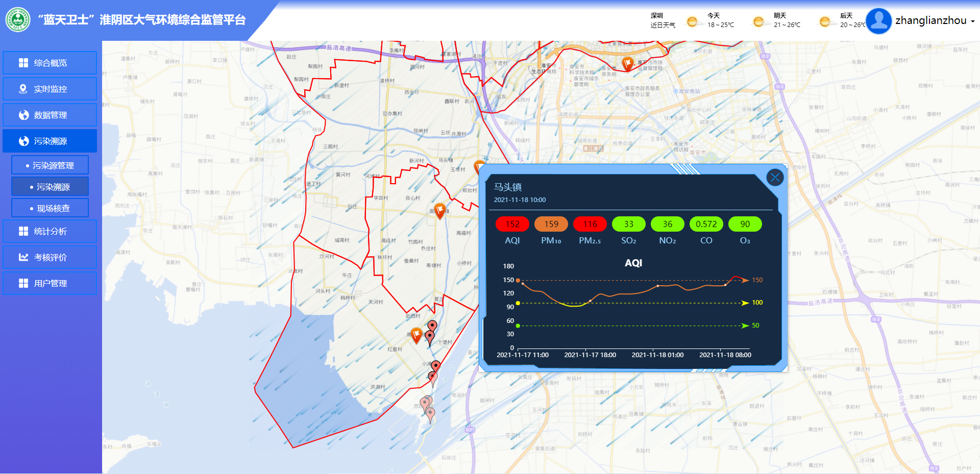Open 考核评价 from the sidebar
Screen dimensions: 980x474
click(50, 257)
